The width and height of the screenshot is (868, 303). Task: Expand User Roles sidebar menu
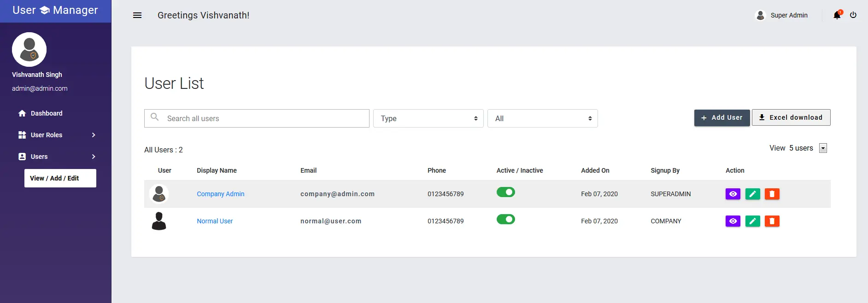pos(56,135)
